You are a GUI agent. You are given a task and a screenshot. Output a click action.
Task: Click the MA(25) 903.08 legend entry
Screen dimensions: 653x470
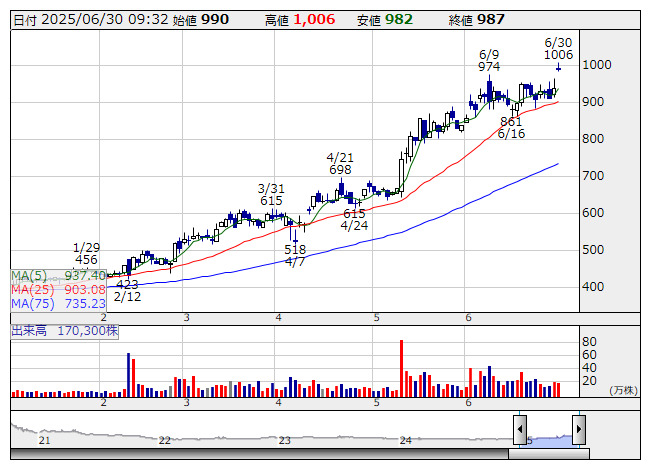pyautogui.click(x=58, y=289)
